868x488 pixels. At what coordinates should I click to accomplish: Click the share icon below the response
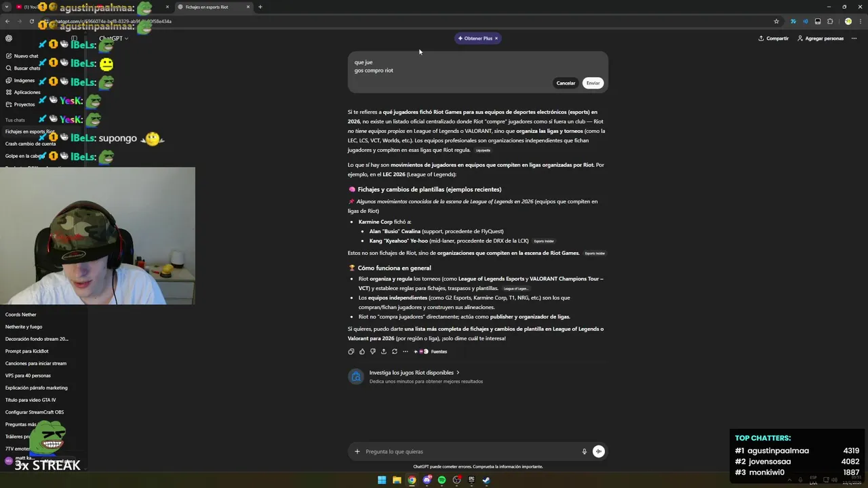tap(383, 351)
